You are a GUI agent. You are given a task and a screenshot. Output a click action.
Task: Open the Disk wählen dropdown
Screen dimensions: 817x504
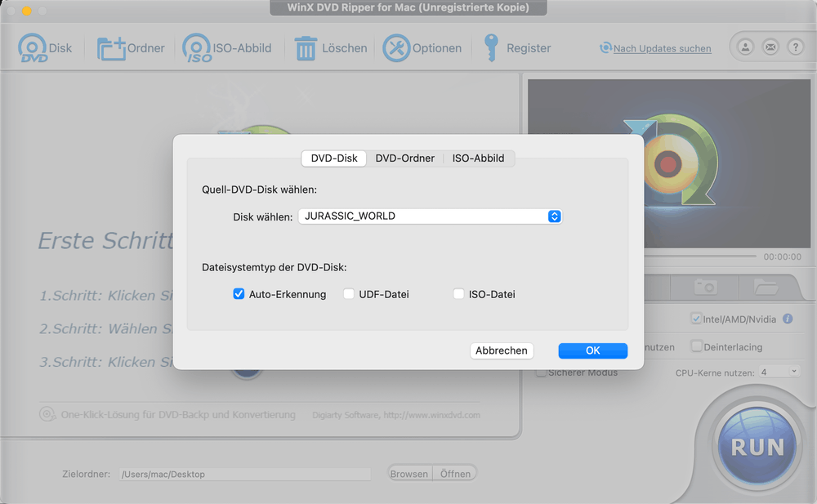[430, 216]
